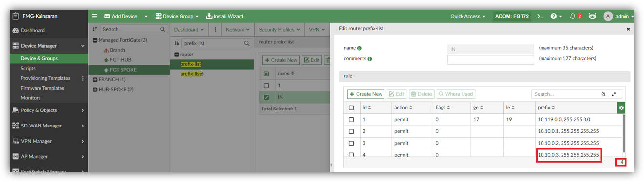Click the admin avatar icon

[x=608, y=16]
